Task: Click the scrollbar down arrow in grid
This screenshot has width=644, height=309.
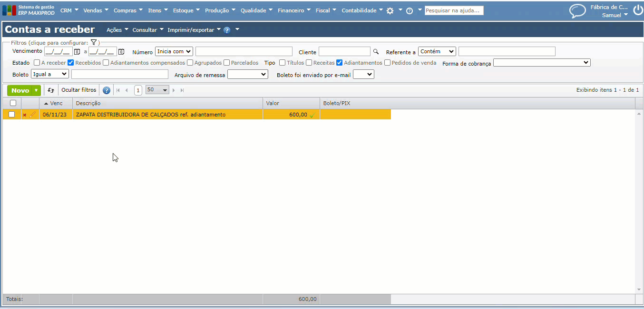Action: [639, 290]
